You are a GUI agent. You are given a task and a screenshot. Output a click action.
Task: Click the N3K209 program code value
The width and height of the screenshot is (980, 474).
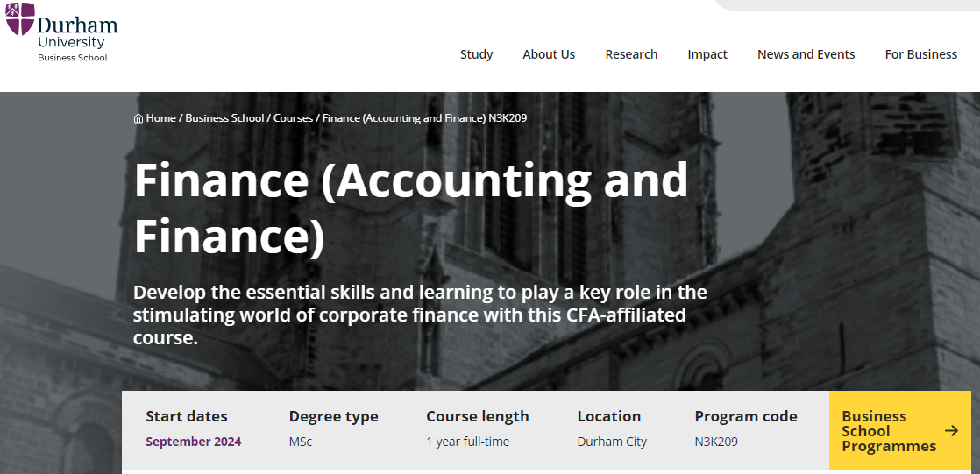pyautogui.click(x=716, y=442)
